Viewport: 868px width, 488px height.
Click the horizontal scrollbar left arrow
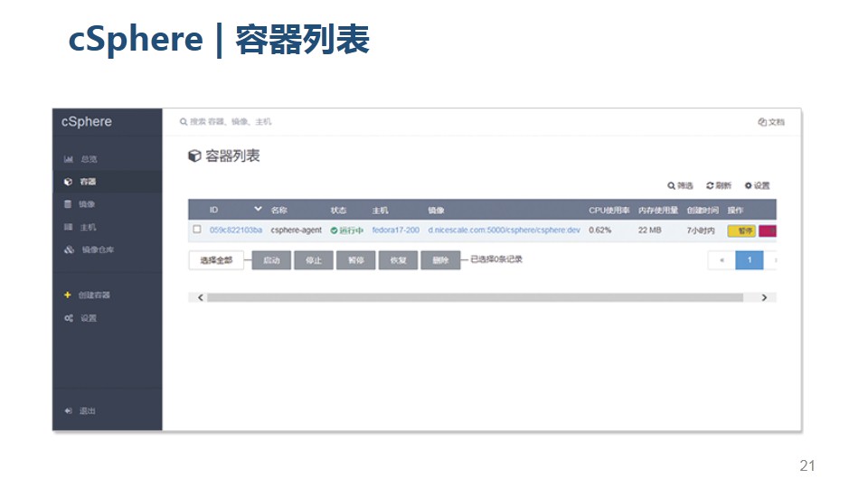point(201,297)
